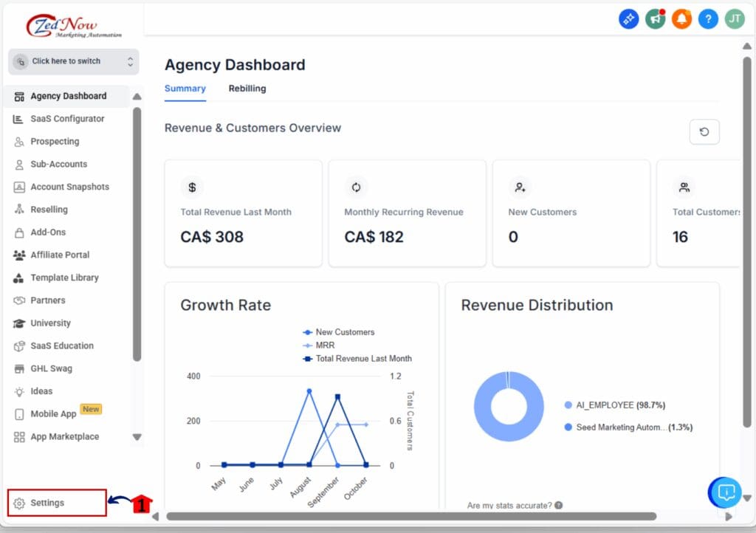Click help icon beside 'Are my stats accurate?'
Screen dimensions: 756x533
click(x=559, y=506)
